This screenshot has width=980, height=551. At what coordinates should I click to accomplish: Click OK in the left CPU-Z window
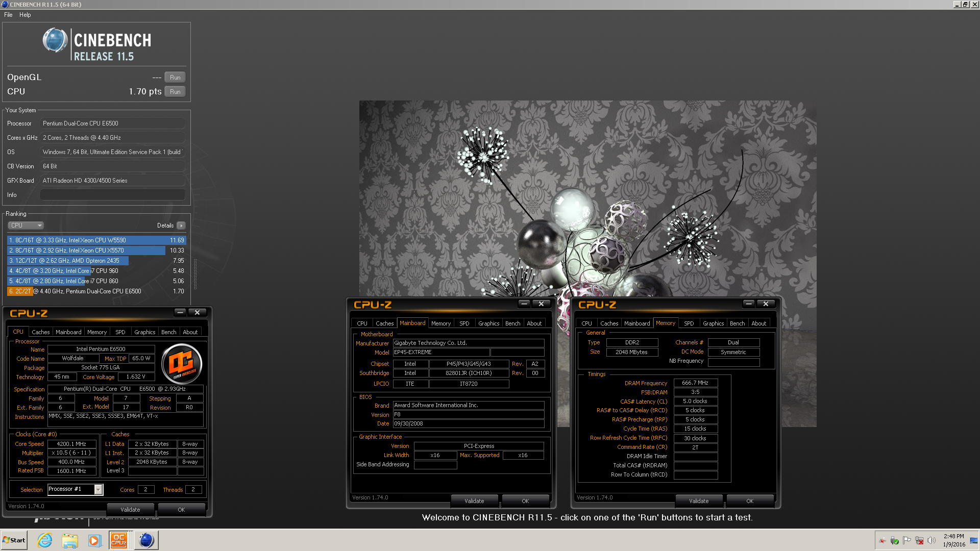pos(181,510)
